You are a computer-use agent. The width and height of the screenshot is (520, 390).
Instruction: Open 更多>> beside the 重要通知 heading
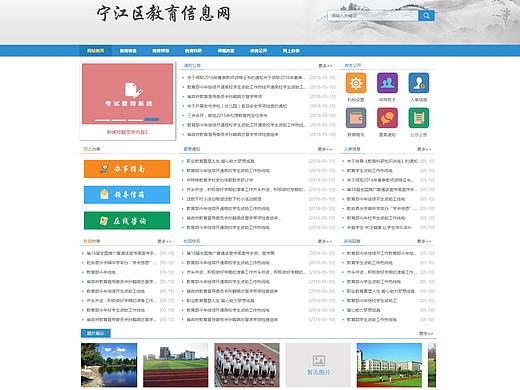click(x=325, y=149)
